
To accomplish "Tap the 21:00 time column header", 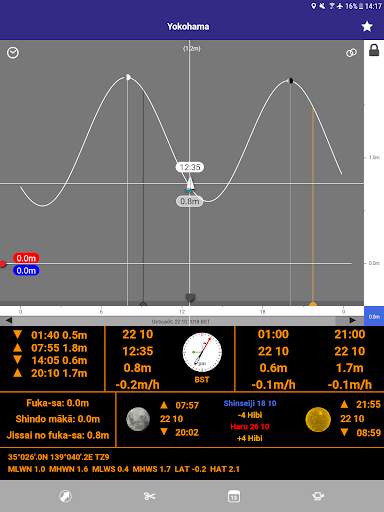I will tap(350, 334).
